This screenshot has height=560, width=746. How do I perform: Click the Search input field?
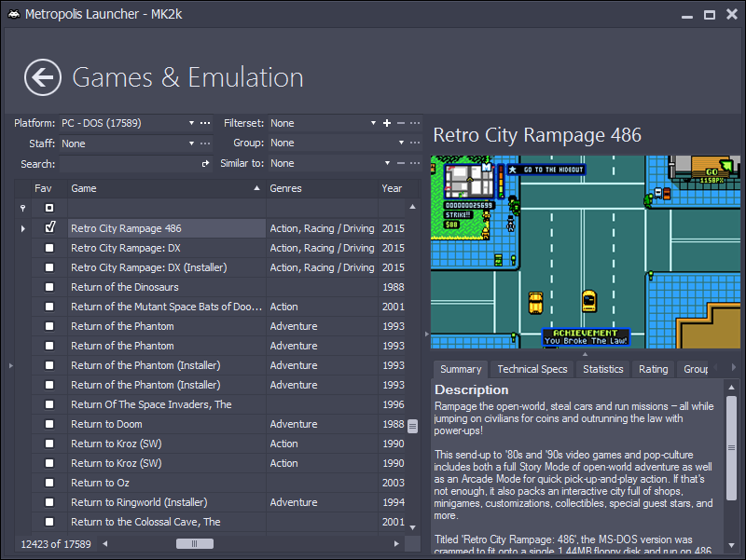click(129, 164)
